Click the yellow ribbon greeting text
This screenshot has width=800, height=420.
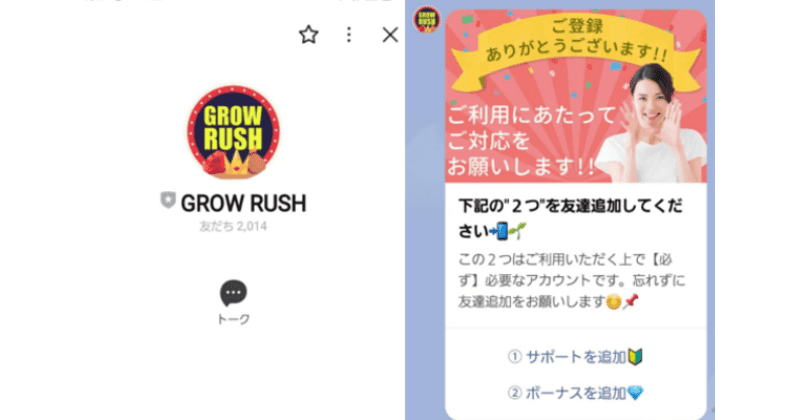[x=577, y=41]
